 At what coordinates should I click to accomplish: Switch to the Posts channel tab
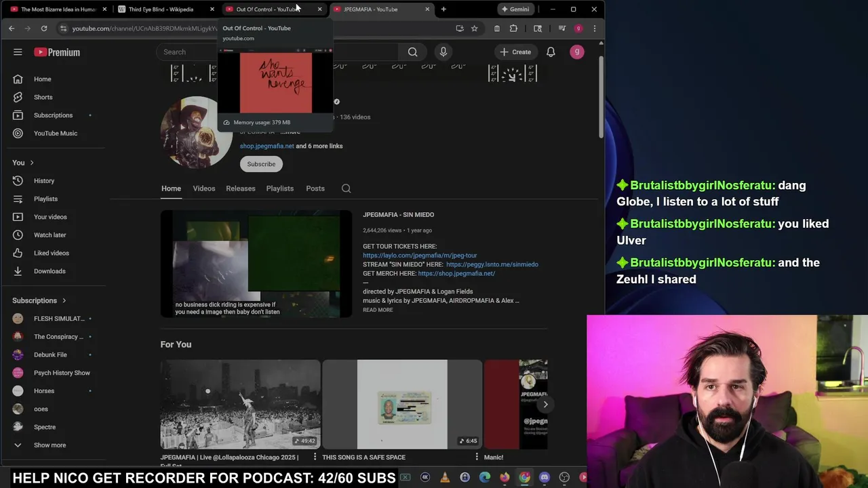click(315, 188)
